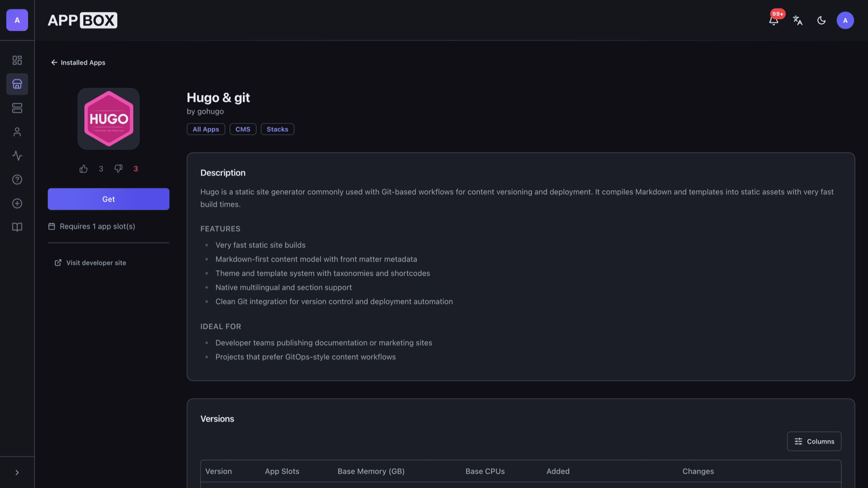The image size is (868, 488).
Task: Open the user account avatar menu
Action: pos(845,20)
